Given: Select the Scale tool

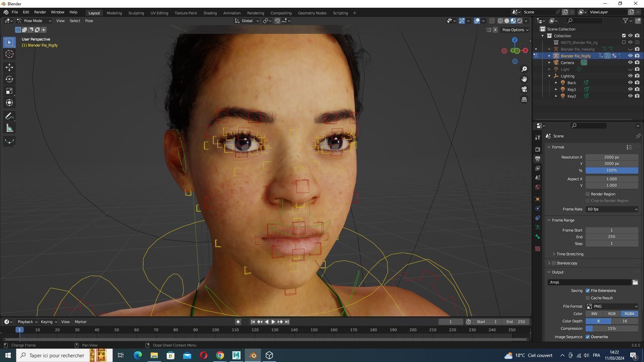Looking at the screenshot, I should (x=9, y=91).
